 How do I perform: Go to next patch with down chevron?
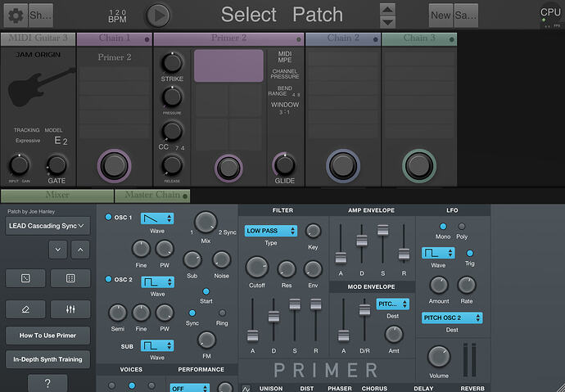click(56, 249)
